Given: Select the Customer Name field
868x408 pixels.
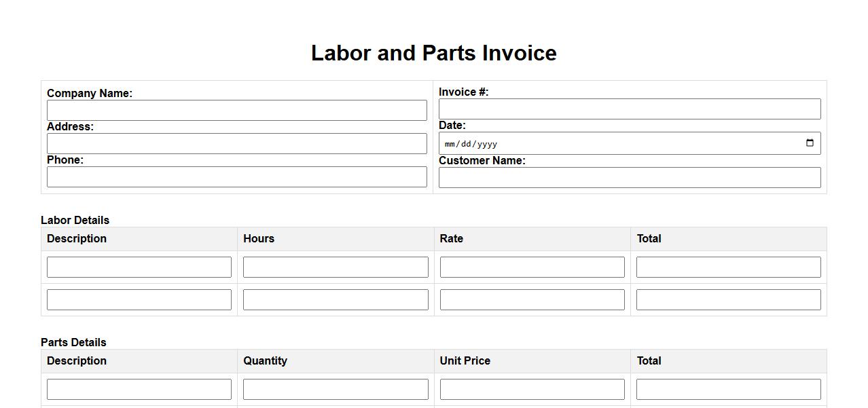Looking at the screenshot, I should (629, 178).
